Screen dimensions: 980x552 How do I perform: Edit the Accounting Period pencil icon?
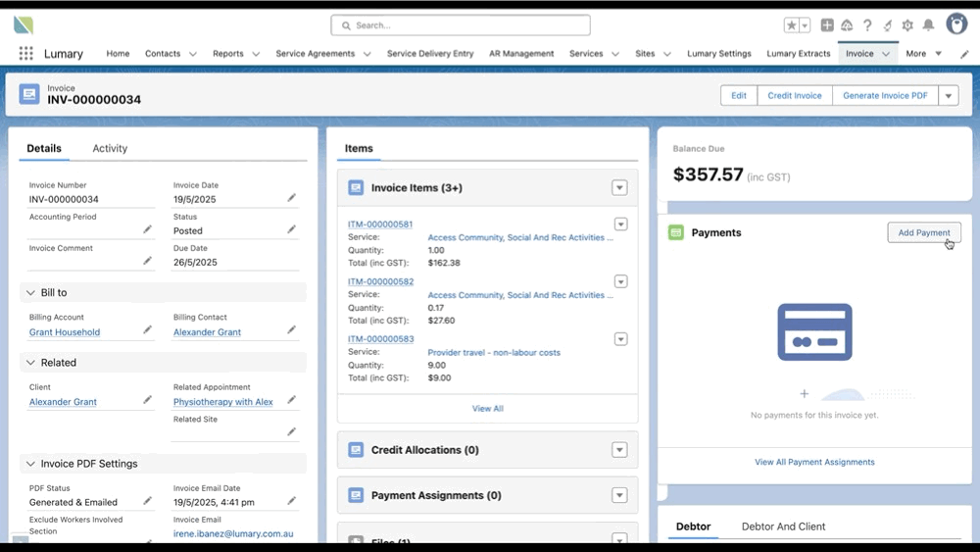147,229
